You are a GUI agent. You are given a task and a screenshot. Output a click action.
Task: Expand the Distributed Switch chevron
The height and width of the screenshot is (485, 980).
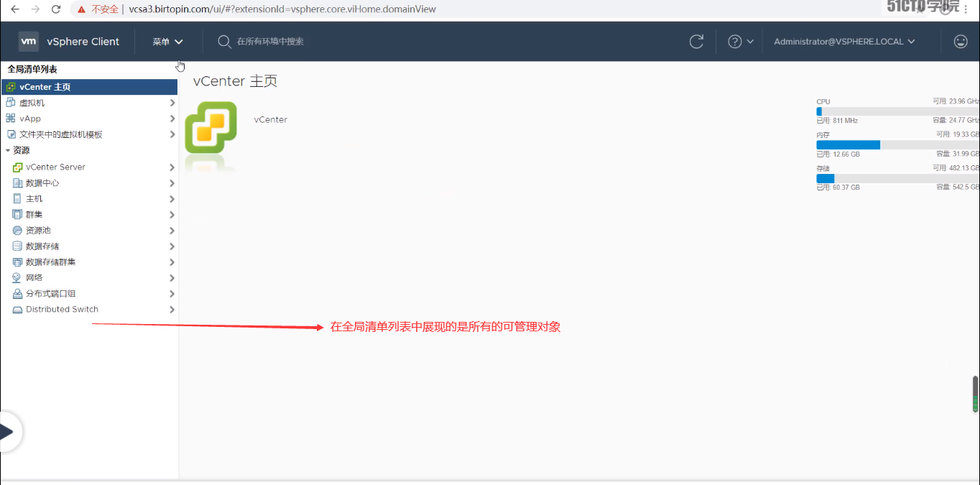pos(172,310)
